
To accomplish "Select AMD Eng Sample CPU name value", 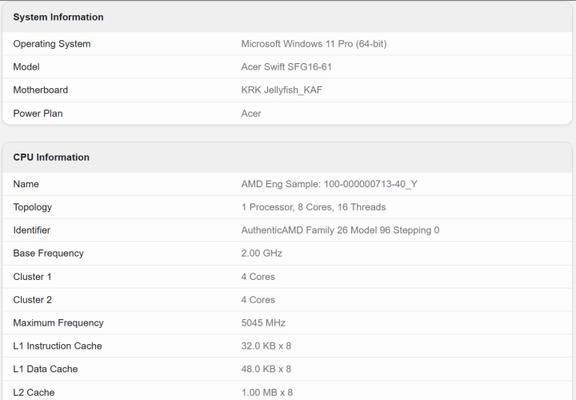I will pyautogui.click(x=329, y=184).
